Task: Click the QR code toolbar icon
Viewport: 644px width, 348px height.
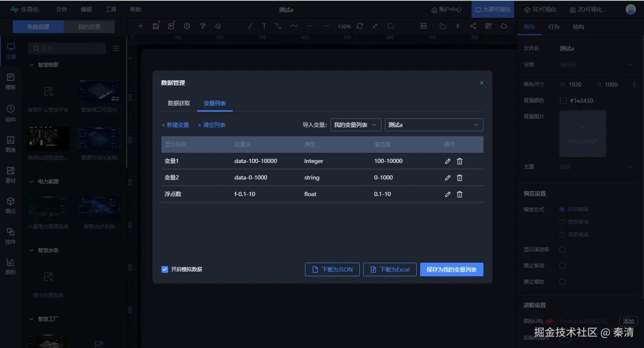Action: click(x=489, y=26)
